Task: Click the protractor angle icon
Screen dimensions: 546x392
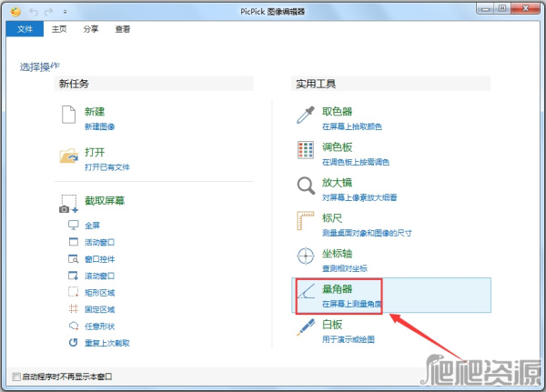Action: [x=306, y=291]
